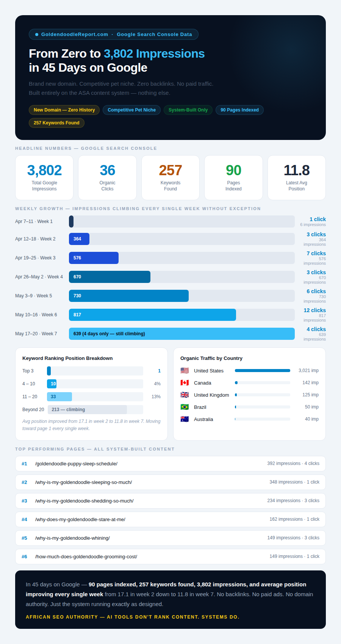The image size is (341, 644).
Task: Click the Week 1 impressions bar
Action: point(71,221)
